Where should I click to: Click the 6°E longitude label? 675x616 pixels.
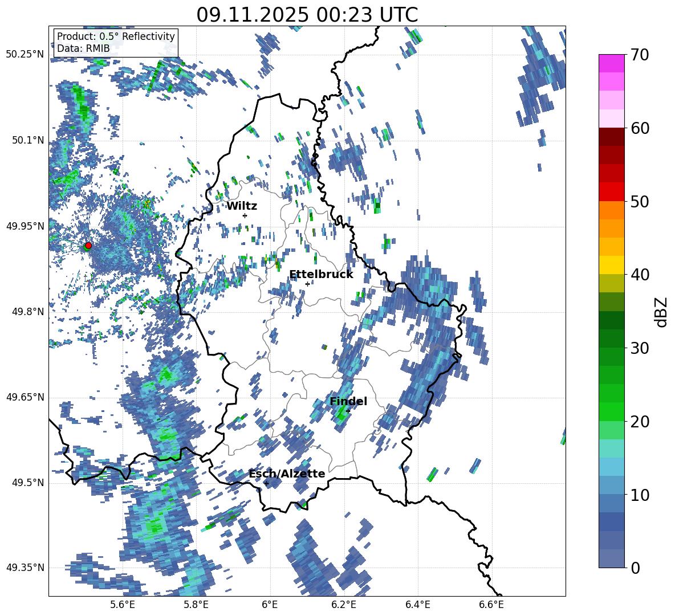270,605
